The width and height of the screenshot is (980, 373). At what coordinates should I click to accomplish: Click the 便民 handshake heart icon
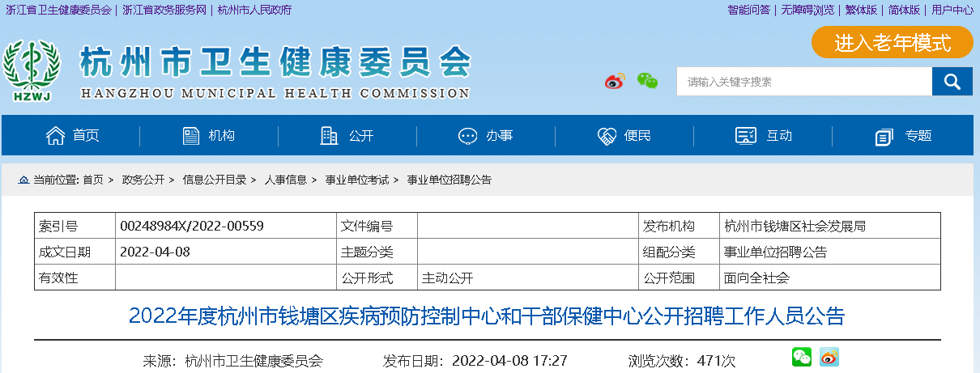pos(607,136)
